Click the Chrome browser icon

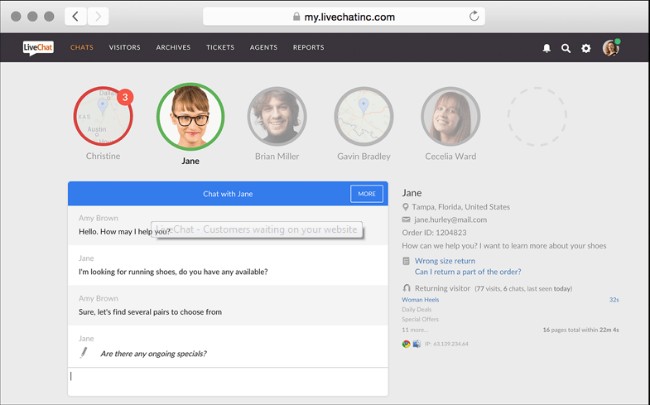406,344
